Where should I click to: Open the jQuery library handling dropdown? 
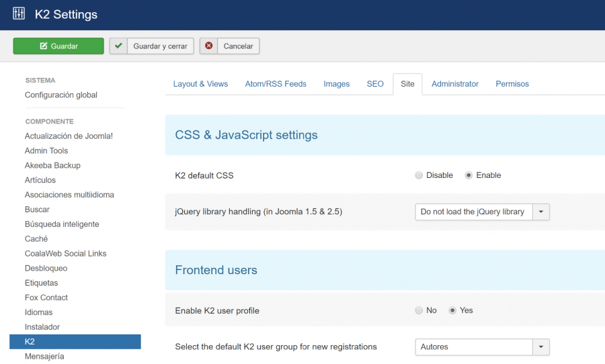coord(482,212)
